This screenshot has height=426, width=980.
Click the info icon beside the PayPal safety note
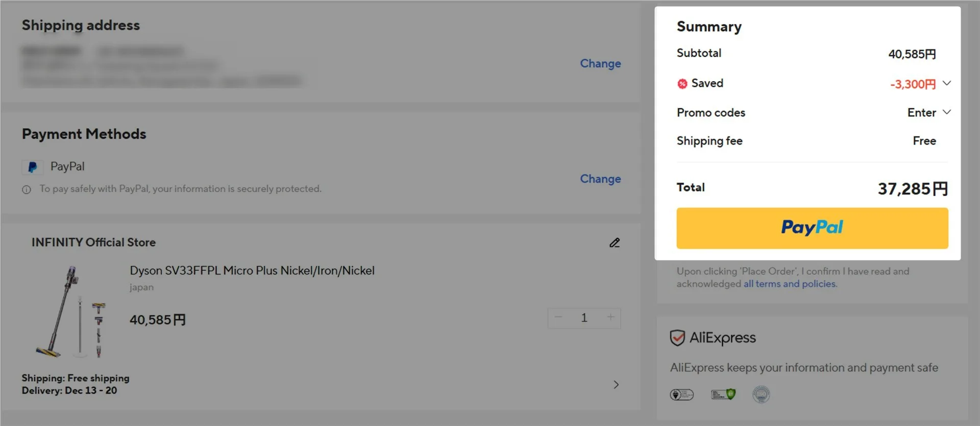click(x=27, y=190)
